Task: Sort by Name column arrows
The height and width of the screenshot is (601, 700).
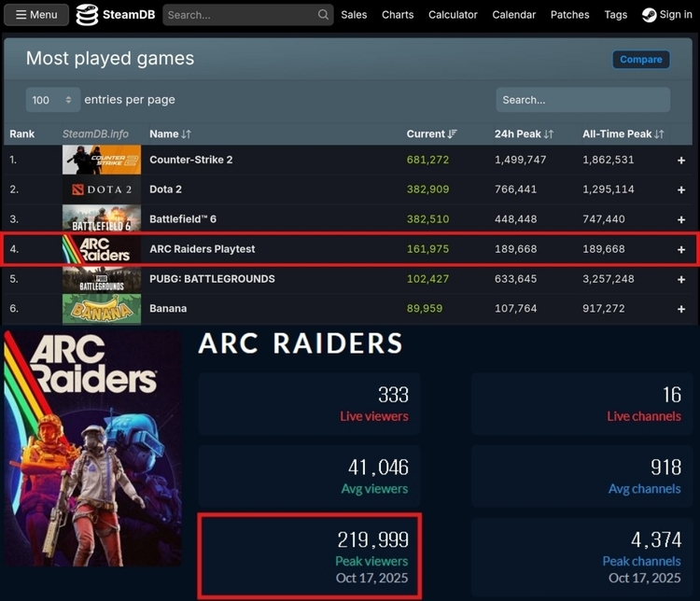Action: 186,134
